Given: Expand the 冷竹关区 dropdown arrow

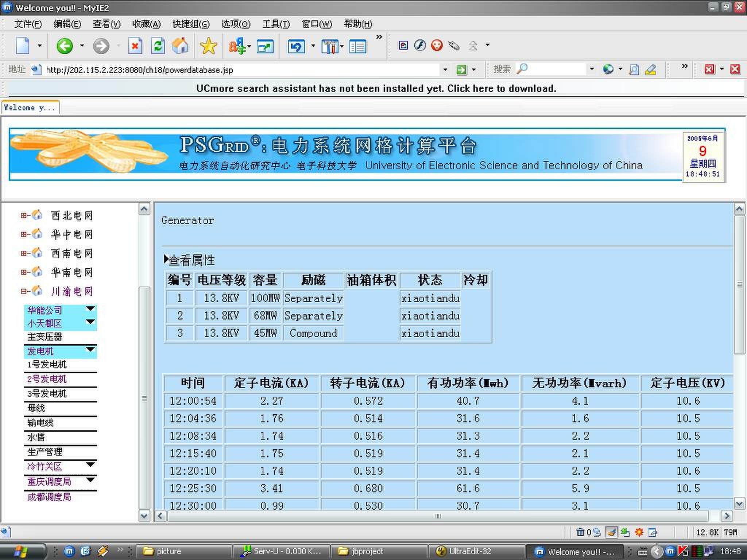Looking at the screenshot, I should (90, 464).
